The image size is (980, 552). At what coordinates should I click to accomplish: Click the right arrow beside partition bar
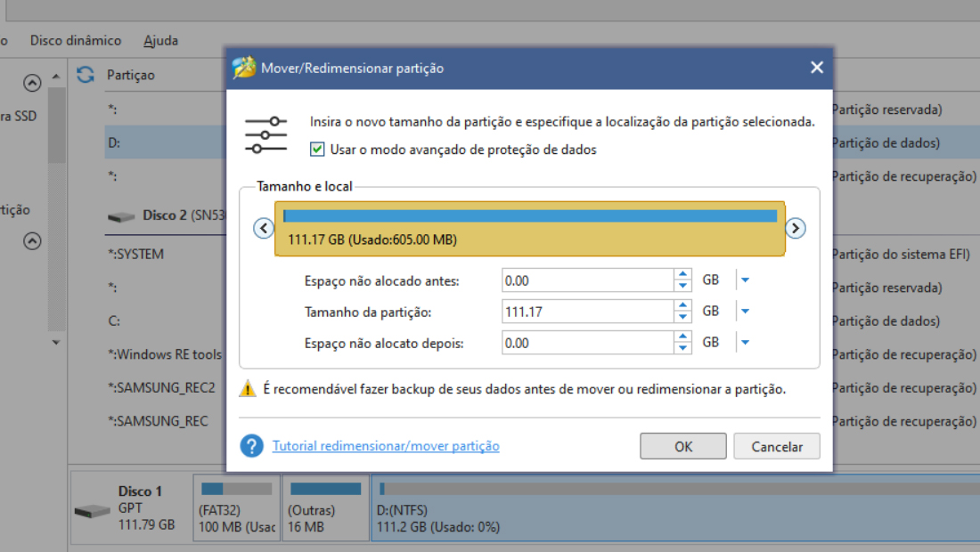pos(795,229)
